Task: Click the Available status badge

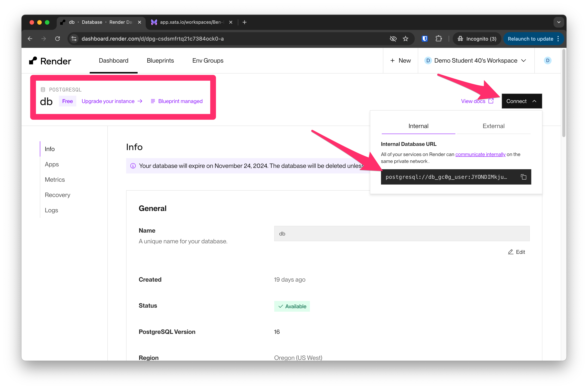Action: [292, 306]
